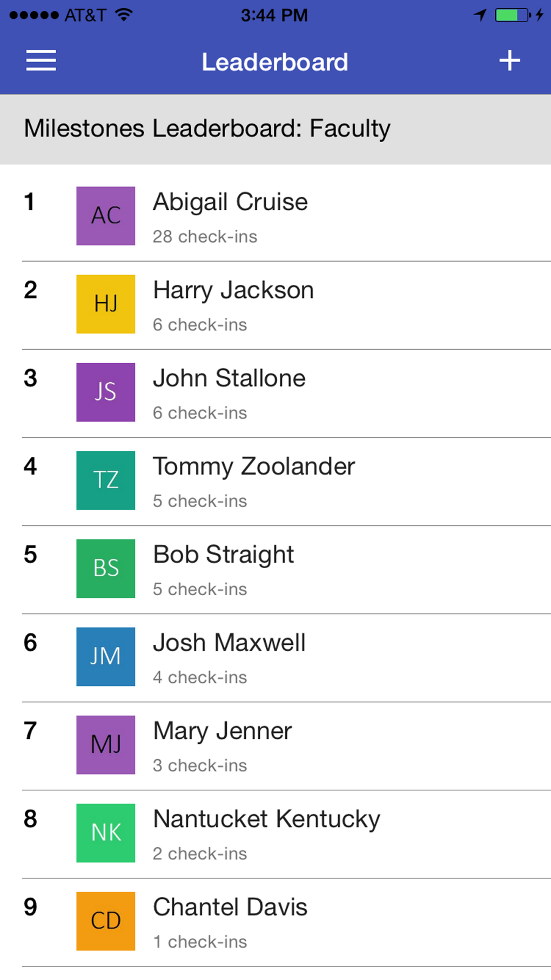Tap Nantucket Kentucky's NK avatar
Viewport: 551px width, 980px height.
(x=106, y=832)
